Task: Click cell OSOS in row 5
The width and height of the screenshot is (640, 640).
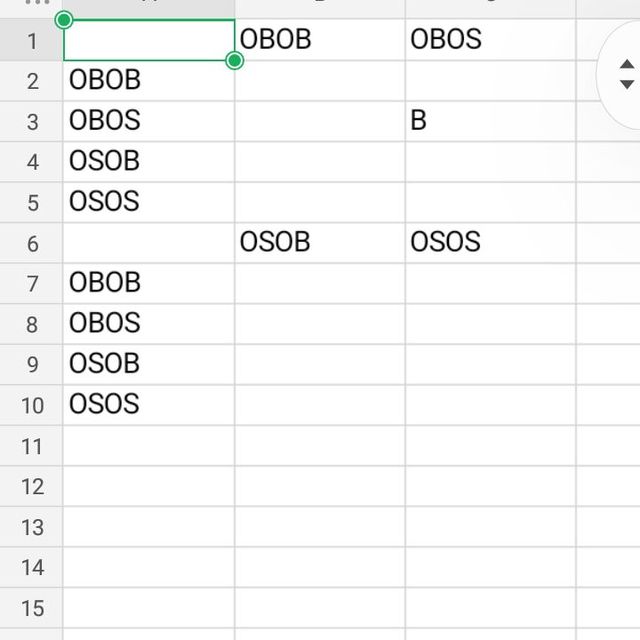Action: click(x=149, y=202)
